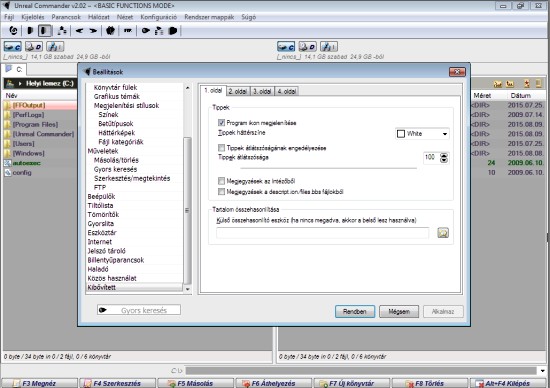550x388 pixels.
Task: Open the 'Tippek háttérszíne' White color dropdown
Action: (x=422, y=134)
